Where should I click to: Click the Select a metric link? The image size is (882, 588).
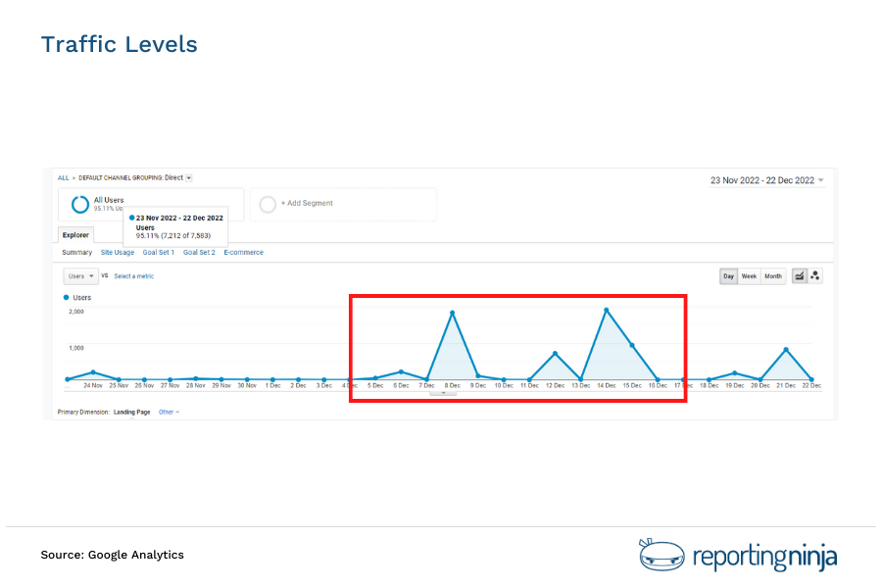pos(134,276)
